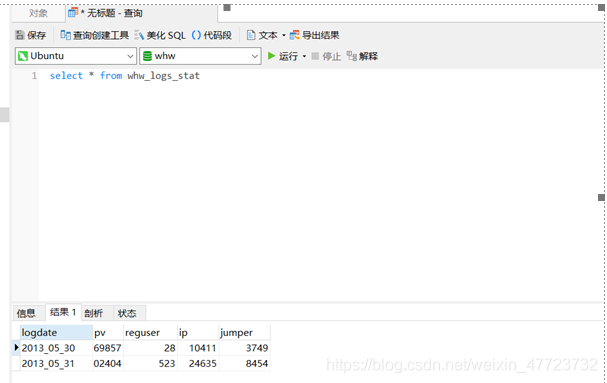Click the pv value 69857

[x=108, y=348]
